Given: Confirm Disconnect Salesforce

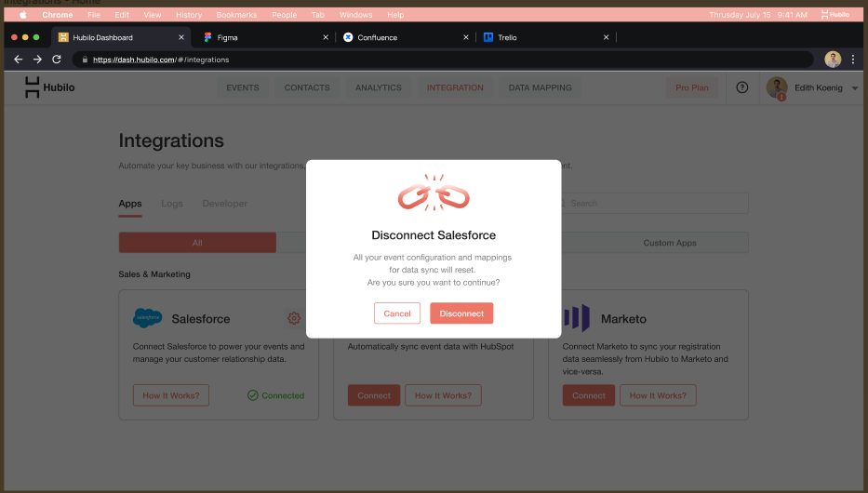Looking at the screenshot, I should pos(461,313).
